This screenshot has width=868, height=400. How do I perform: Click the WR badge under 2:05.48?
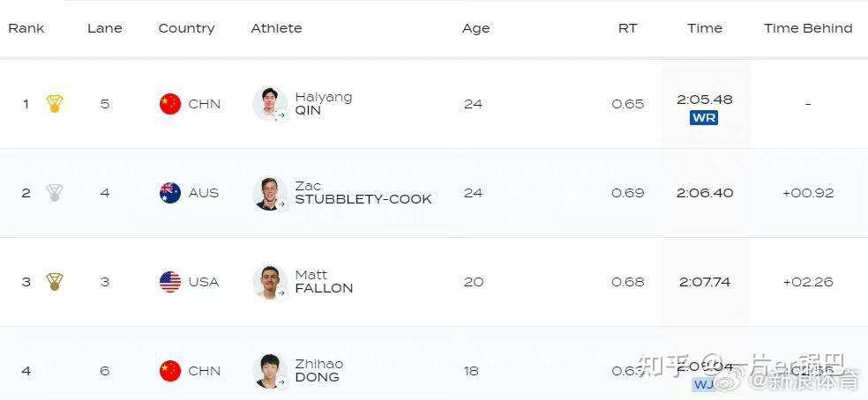[704, 118]
